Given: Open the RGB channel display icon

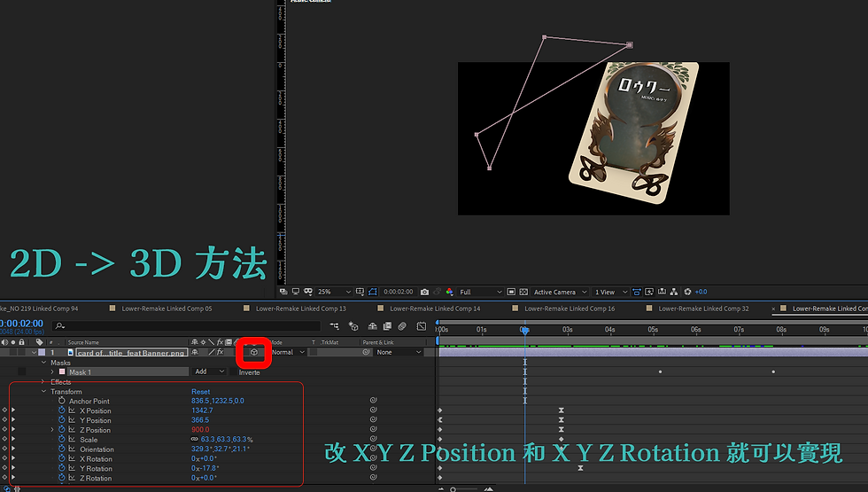Looking at the screenshot, I should click(x=450, y=292).
